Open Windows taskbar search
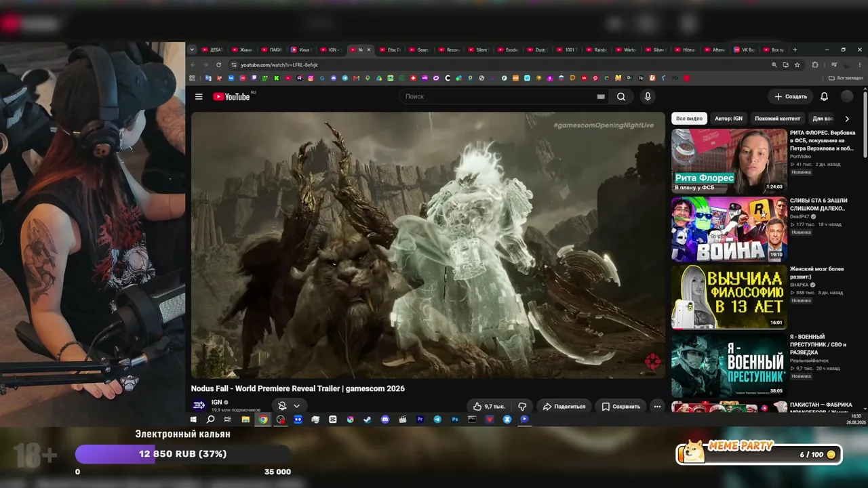 210,420
